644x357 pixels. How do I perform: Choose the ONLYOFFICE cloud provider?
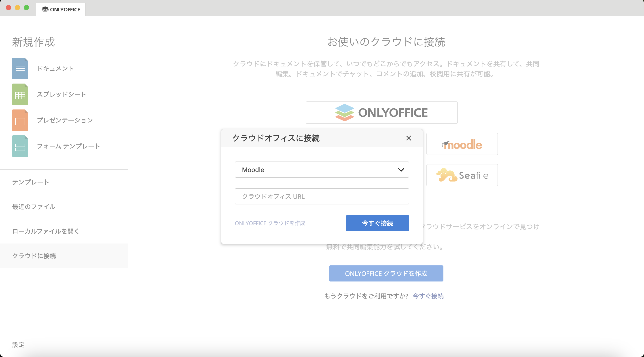click(x=381, y=113)
